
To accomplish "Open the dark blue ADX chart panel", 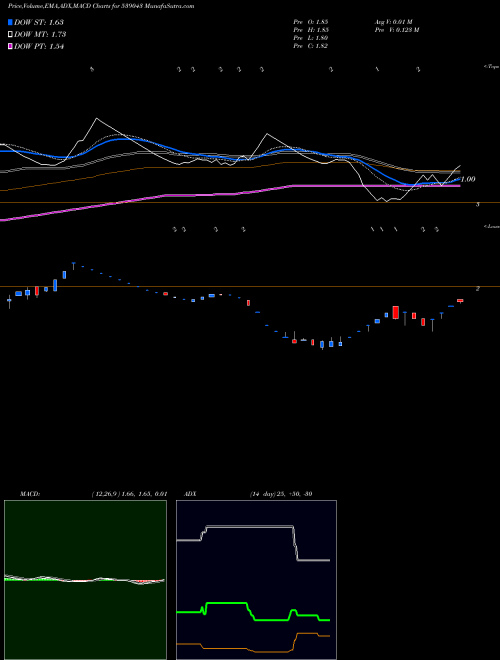I will 256,580.
